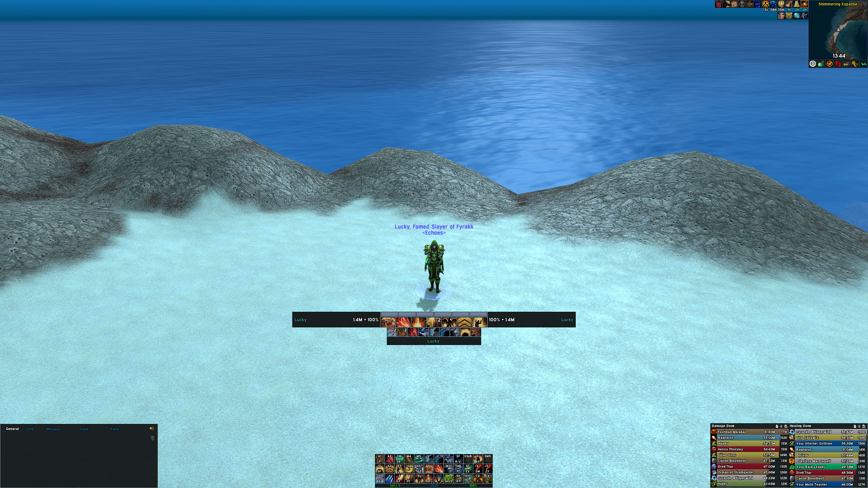Screen dimensions: 868x488
Task: Expand the minimap tracking filter menu
Action: (x=813, y=64)
